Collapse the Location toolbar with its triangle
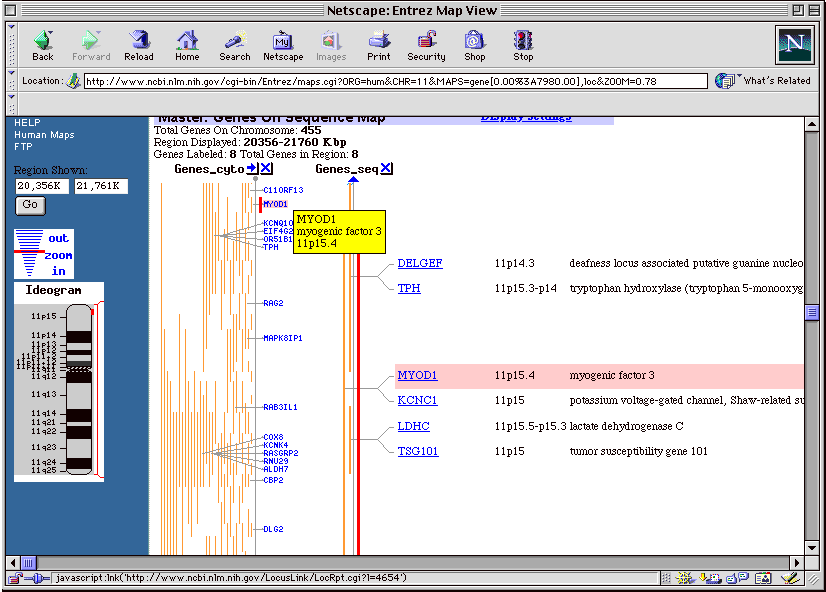The height and width of the screenshot is (592, 826). (x=12, y=73)
